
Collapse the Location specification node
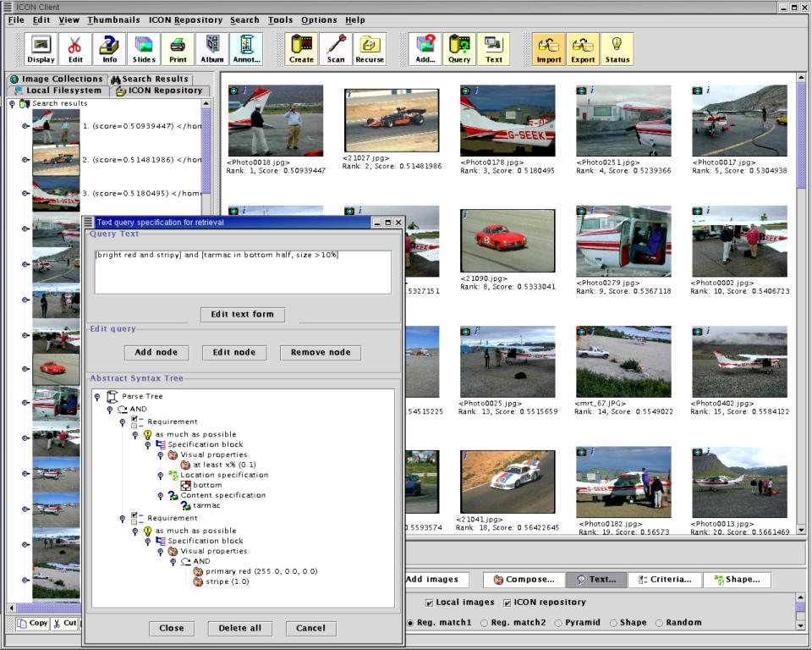(x=160, y=476)
